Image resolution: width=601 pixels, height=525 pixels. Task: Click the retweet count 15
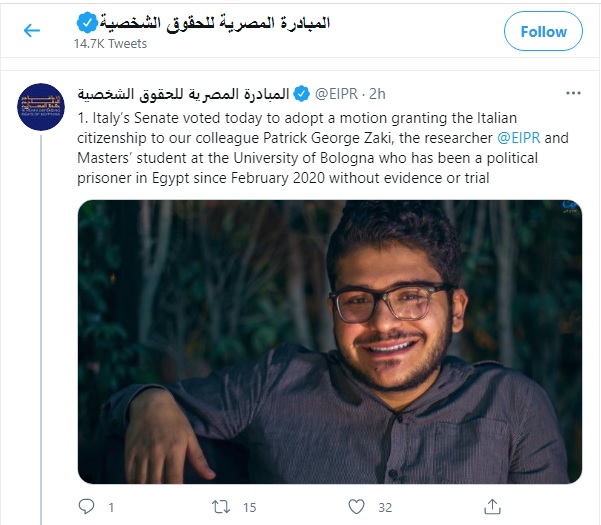250,507
